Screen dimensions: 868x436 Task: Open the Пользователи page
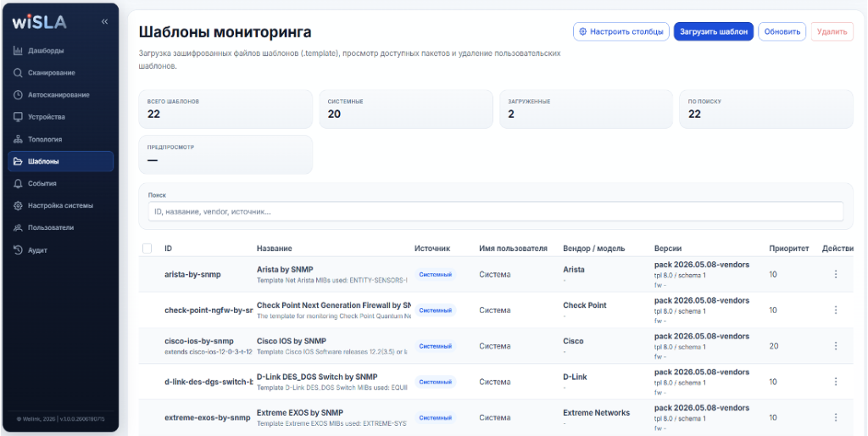pyautogui.click(x=61, y=227)
